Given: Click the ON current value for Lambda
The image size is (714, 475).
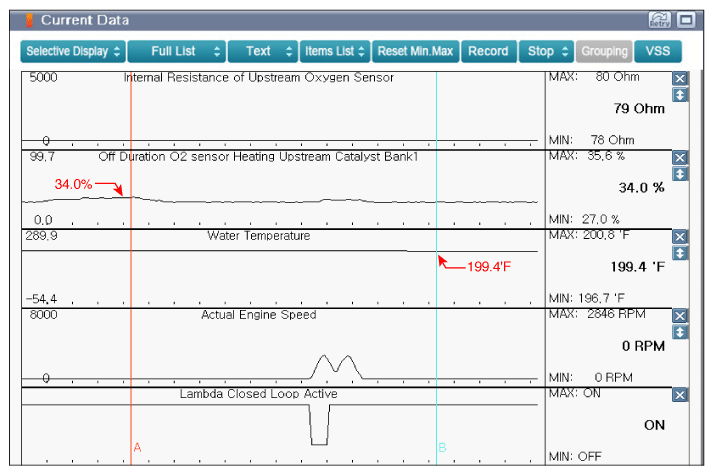Looking at the screenshot, I should click(654, 425).
